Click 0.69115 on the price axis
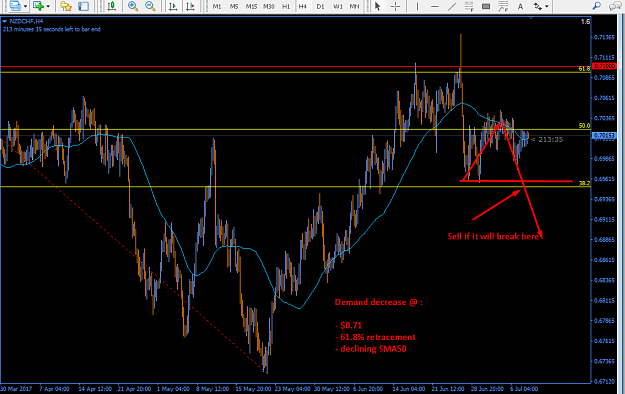Image resolution: width=625 pixels, height=394 pixels. (604, 219)
